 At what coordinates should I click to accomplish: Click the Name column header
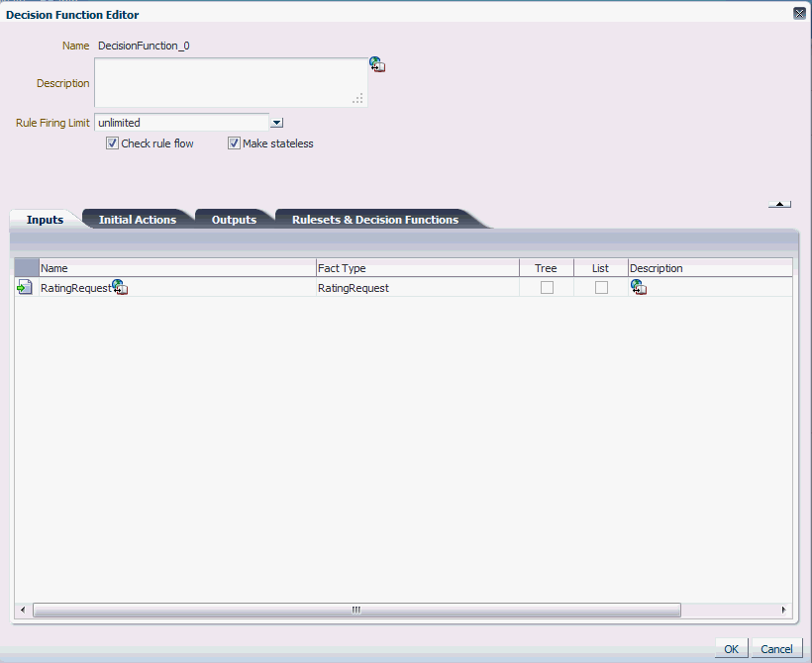point(177,268)
